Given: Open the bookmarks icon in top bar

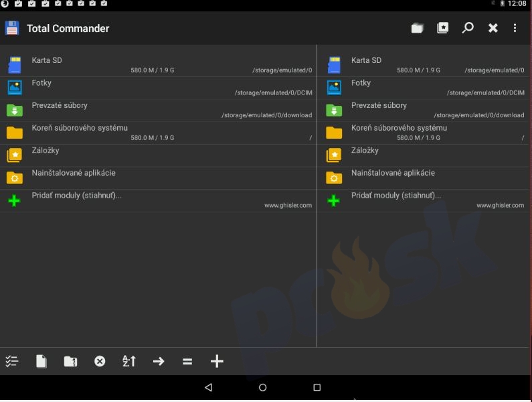Looking at the screenshot, I should [x=442, y=28].
